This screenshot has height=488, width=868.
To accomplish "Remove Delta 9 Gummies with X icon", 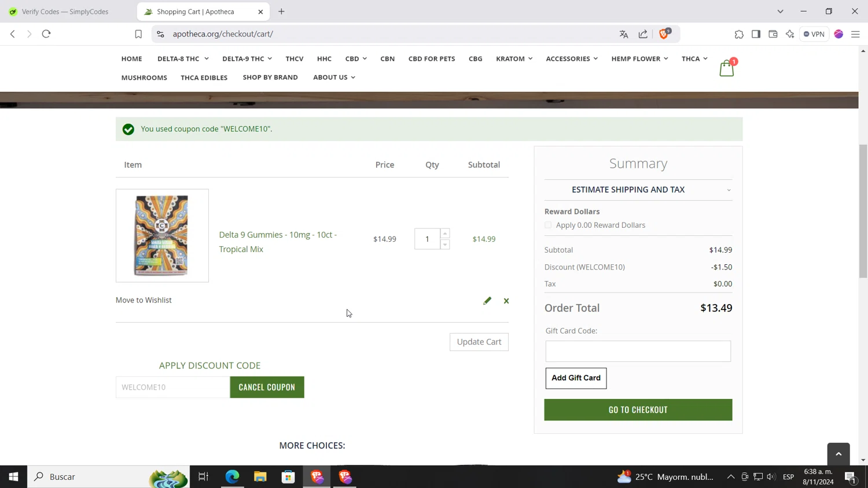I will [506, 301].
